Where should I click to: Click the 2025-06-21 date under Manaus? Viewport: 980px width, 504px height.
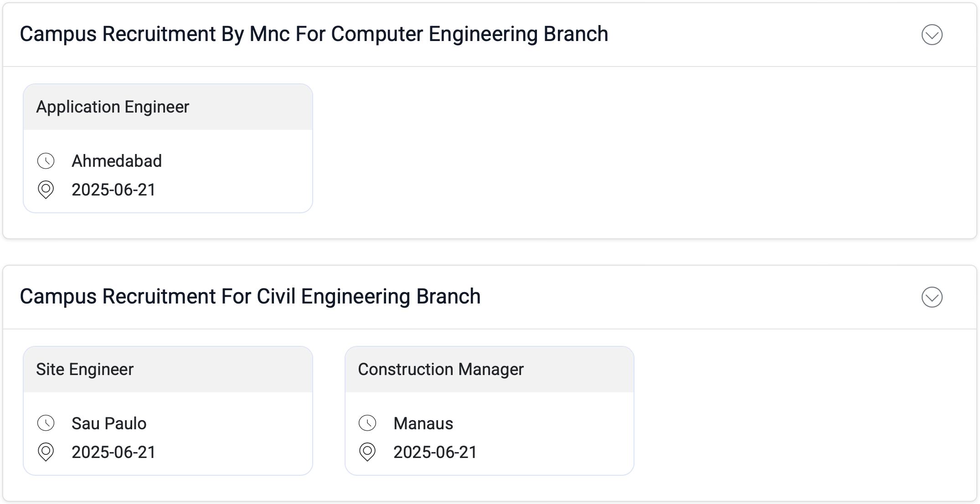point(435,453)
